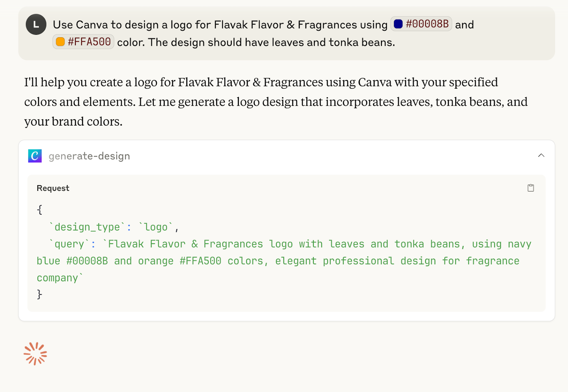This screenshot has height=392, width=568.
Task: Click the #FFA500 hex code chip text
Action: (x=89, y=42)
